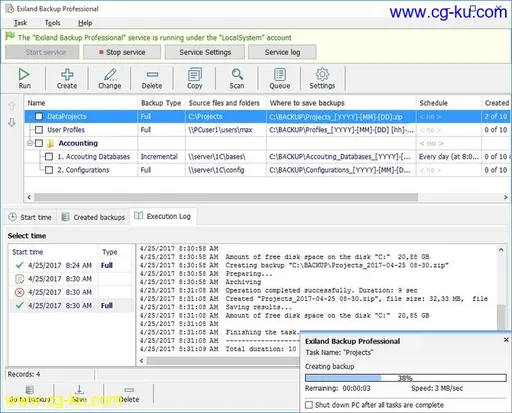Tick the Accounting group checkbox
Viewport: 512px width, 413px height.
pos(39,143)
